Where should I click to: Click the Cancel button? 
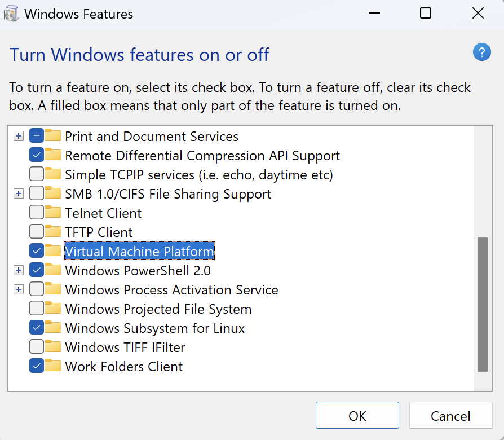(450, 416)
